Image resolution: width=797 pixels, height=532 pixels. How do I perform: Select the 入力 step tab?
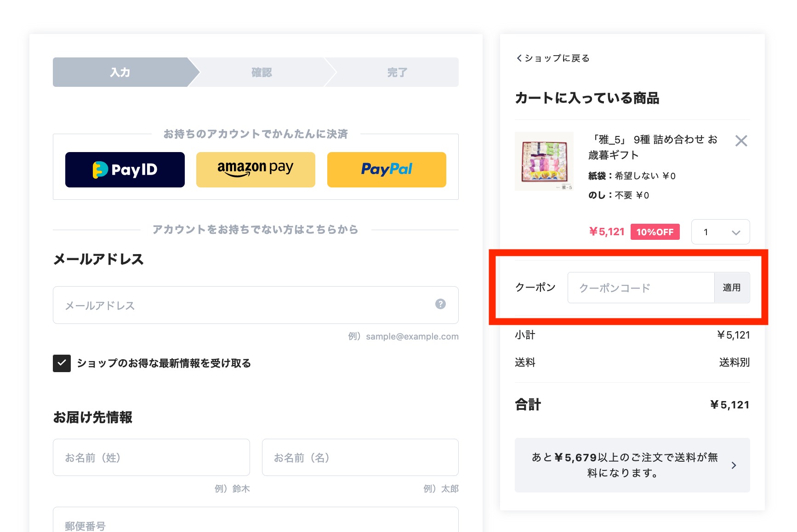pyautogui.click(x=120, y=72)
